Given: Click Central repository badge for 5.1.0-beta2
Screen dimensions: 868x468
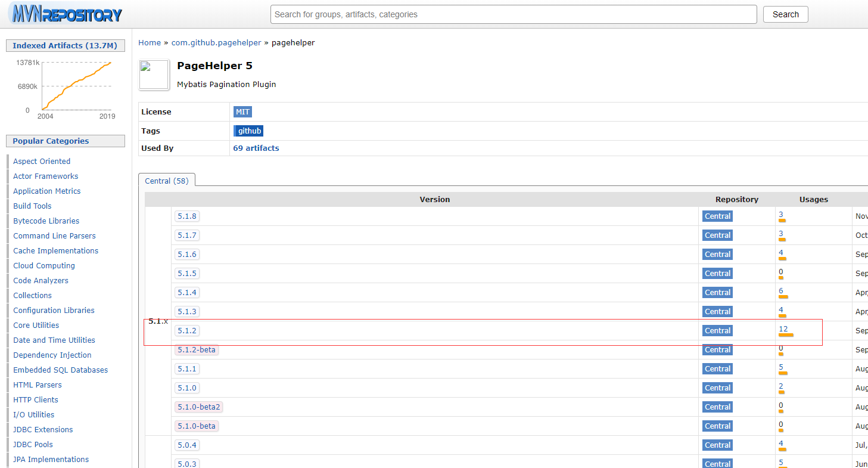Looking at the screenshot, I should pyautogui.click(x=717, y=407).
